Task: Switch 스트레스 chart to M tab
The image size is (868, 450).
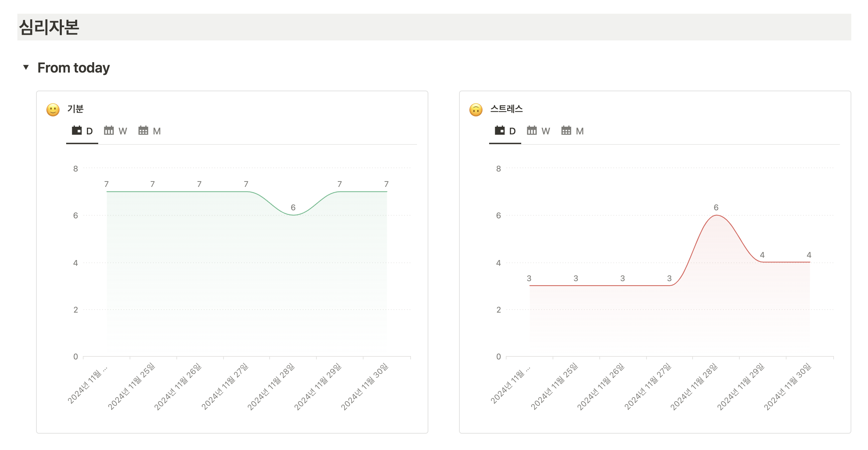Action: pyautogui.click(x=580, y=131)
